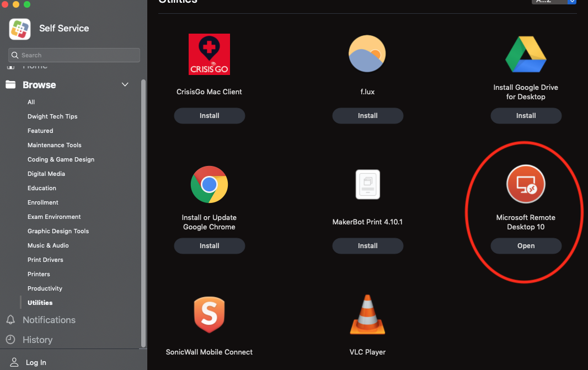Screen dimensions: 588x370
Task: Select Maintenance Tools category
Action: point(55,145)
